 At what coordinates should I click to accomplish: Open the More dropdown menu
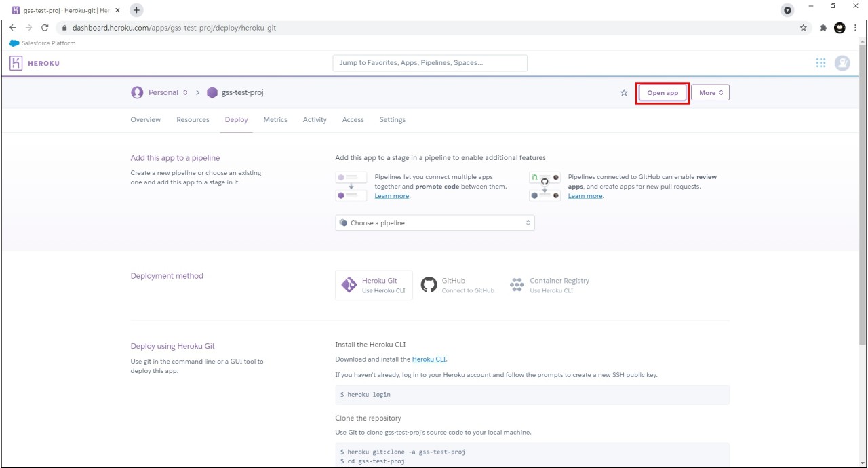click(710, 93)
